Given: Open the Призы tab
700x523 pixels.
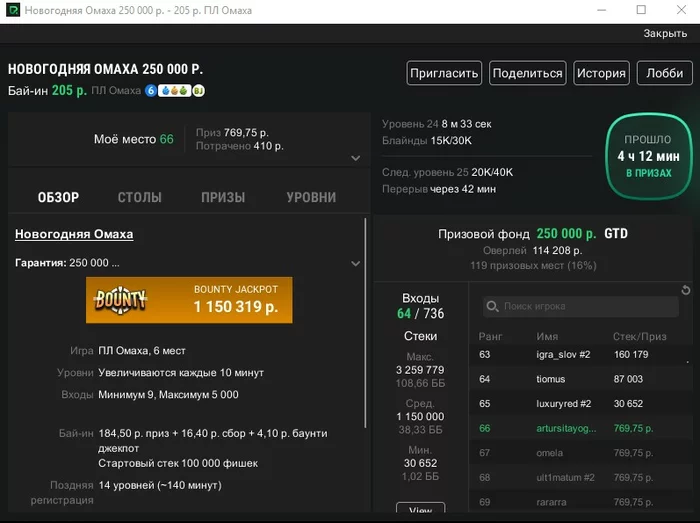Looking at the screenshot, I should pos(223,197).
